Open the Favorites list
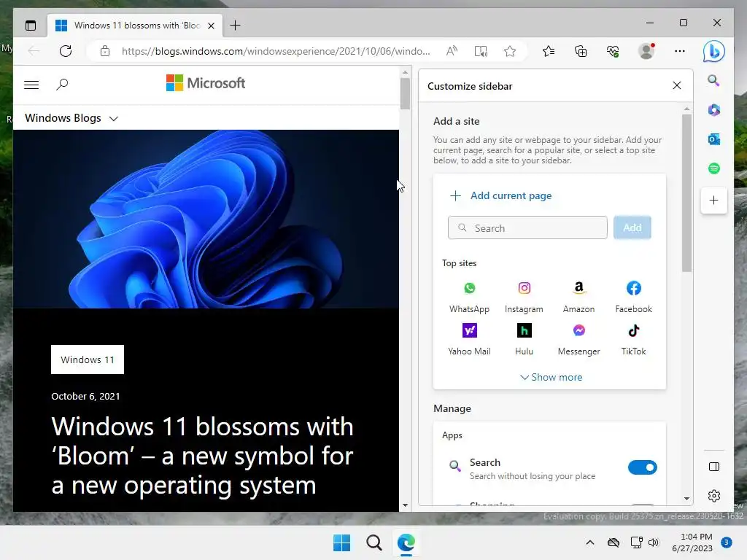The height and width of the screenshot is (560, 747). 549,51
